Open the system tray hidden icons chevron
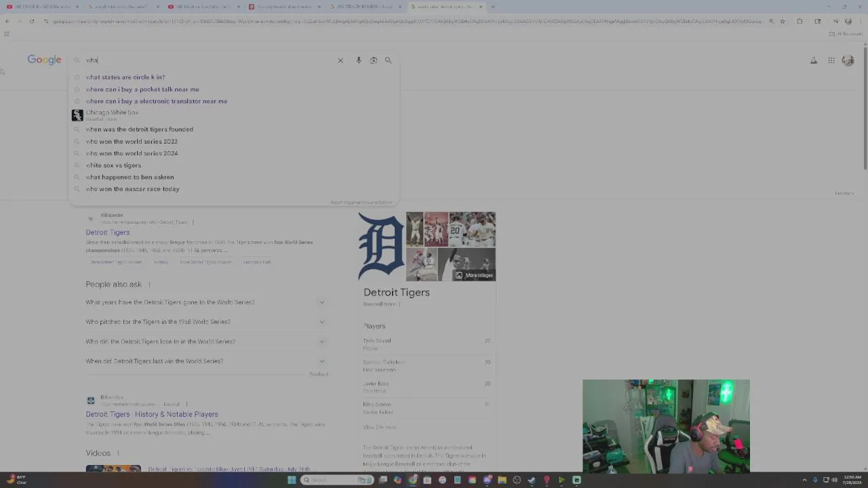 click(805, 480)
